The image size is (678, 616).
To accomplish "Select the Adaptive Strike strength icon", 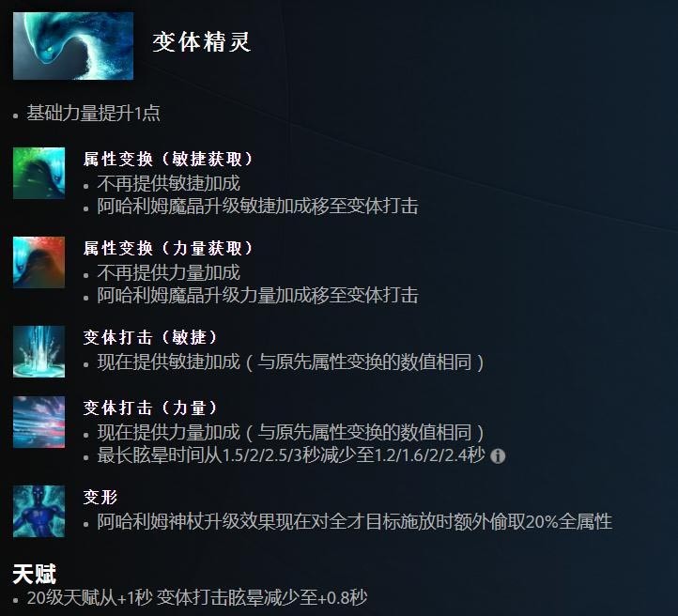I will tap(39, 422).
